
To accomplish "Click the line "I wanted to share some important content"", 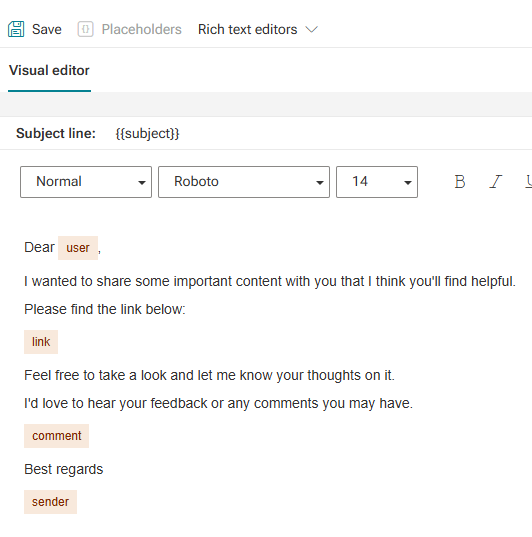I will 270,282.
